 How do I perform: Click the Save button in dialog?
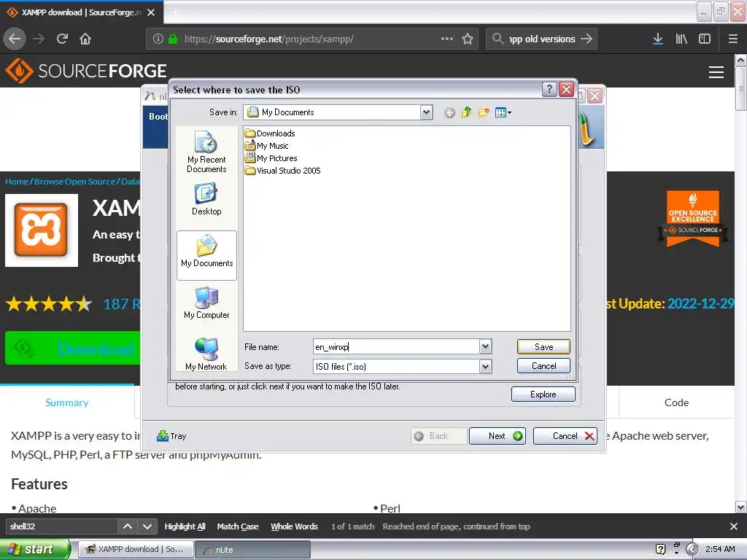point(543,346)
